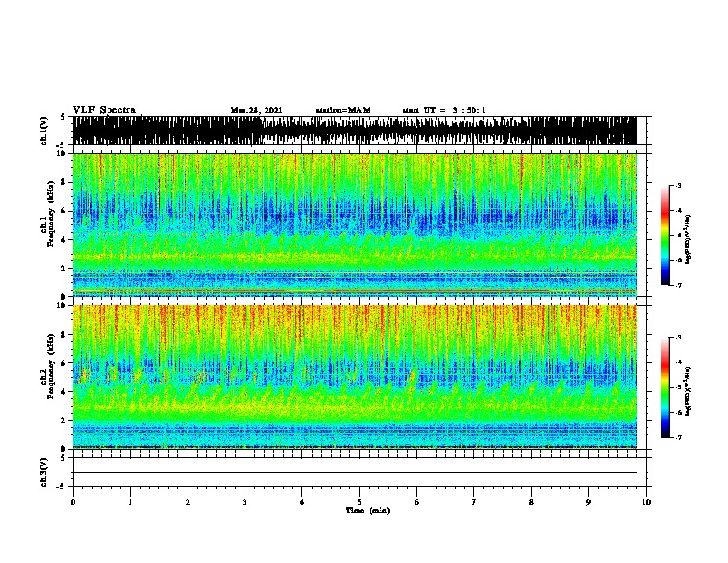Click the ch.1 frequency tick "6" kHz

[65, 211]
